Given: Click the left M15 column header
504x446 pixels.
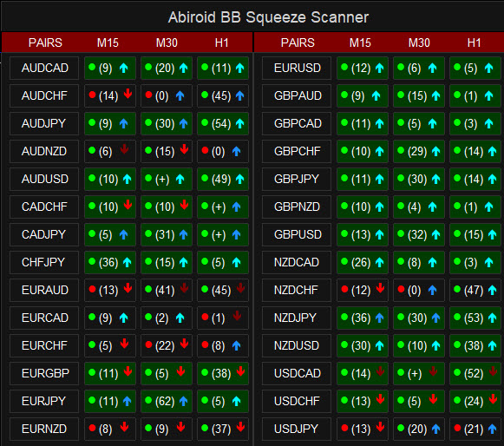Looking at the screenshot, I should pyautogui.click(x=108, y=43).
